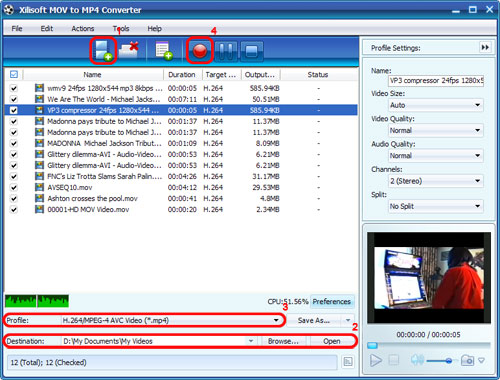
Task: Click the Open destination button
Action: [332, 341]
